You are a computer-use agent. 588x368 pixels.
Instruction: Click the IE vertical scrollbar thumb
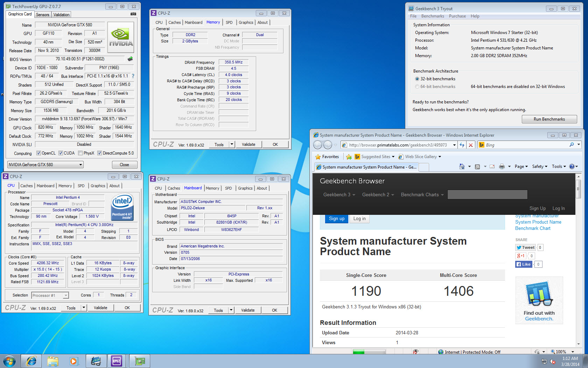[579, 189]
